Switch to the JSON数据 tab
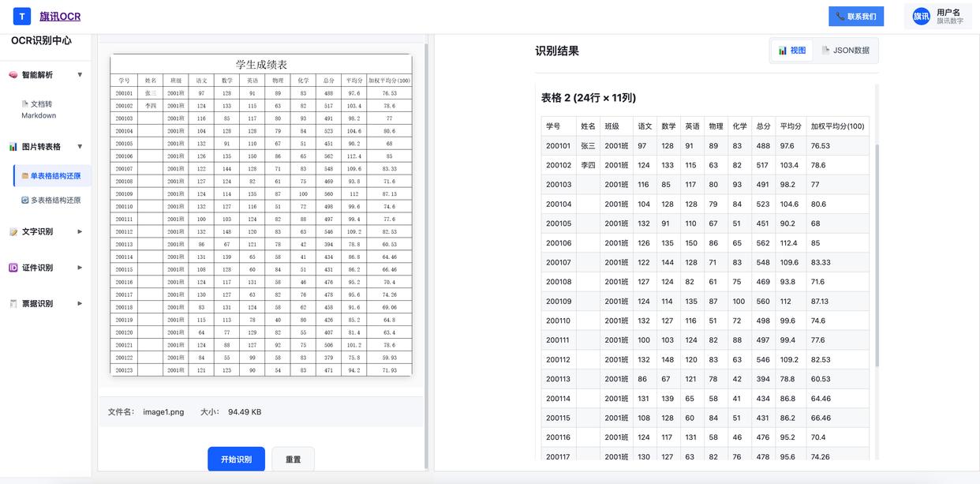Image resolution: width=980 pixels, height=484 pixels. coord(845,51)
